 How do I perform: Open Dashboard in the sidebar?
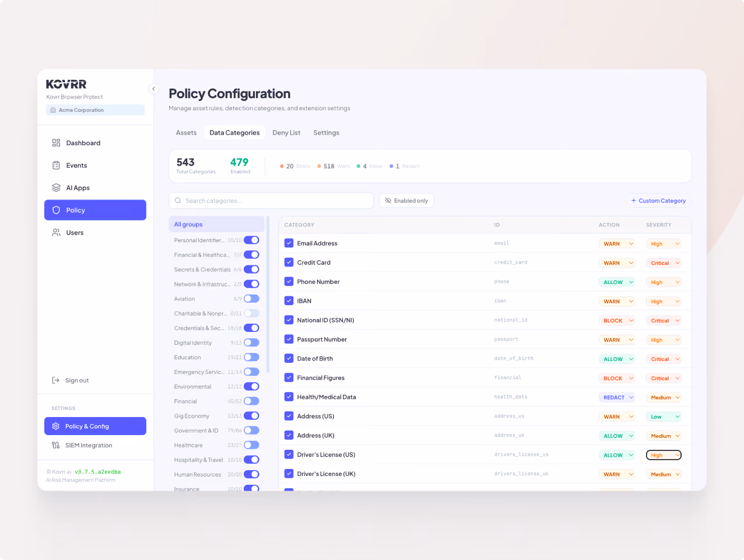tap(95, 143)
